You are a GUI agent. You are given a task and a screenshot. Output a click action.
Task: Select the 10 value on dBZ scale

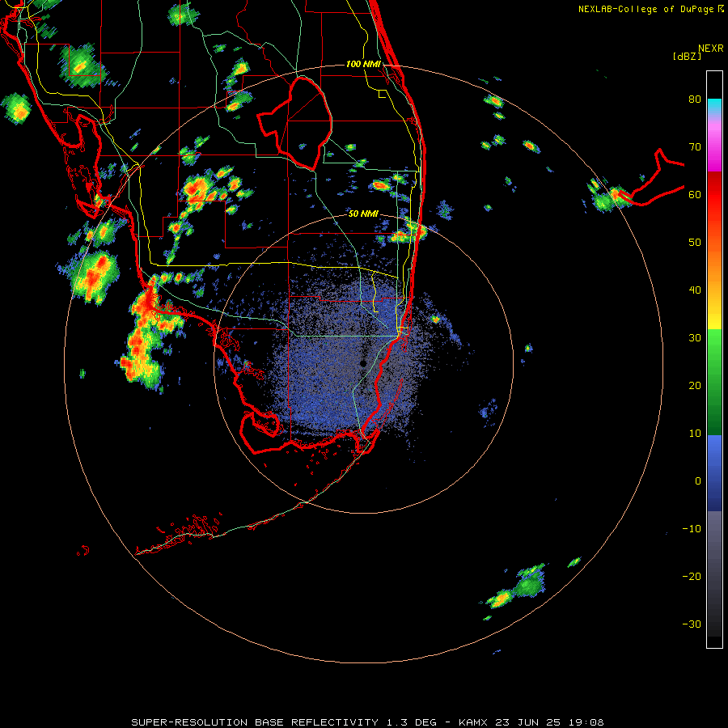point(695,434)
